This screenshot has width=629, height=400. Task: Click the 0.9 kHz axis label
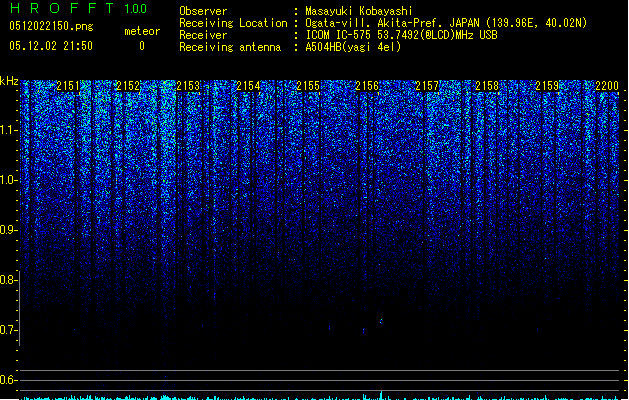coord(8,230)
